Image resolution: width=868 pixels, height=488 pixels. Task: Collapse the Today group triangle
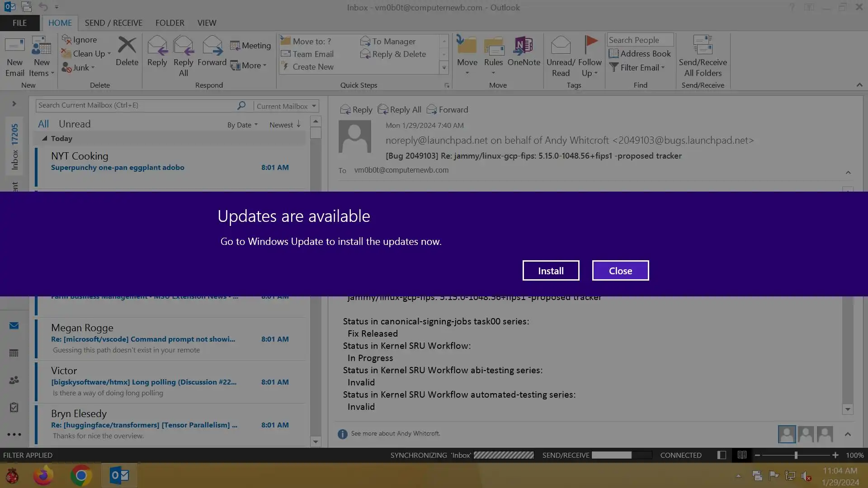(44, 139)
